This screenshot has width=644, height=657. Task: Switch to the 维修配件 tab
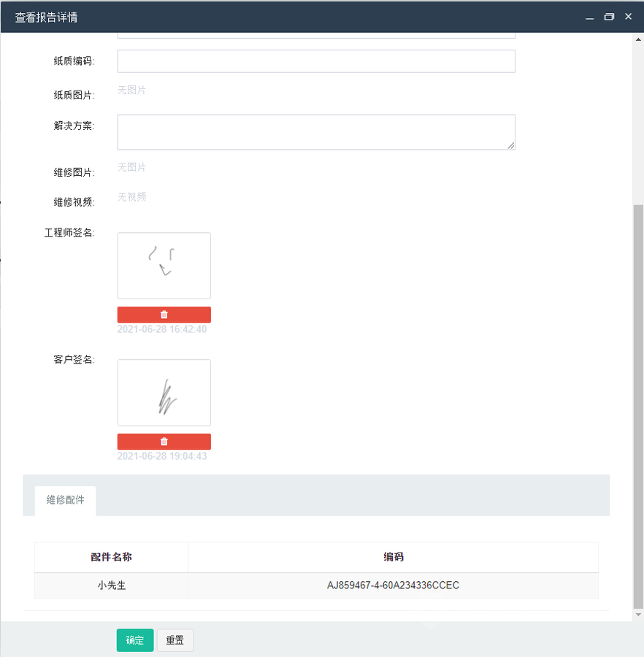click(65, 501)
